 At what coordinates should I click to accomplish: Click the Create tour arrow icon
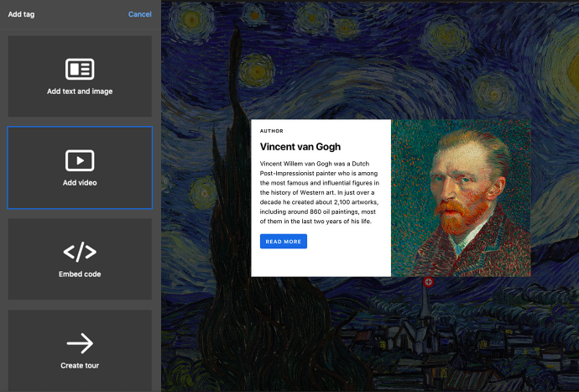pos(80,343)
